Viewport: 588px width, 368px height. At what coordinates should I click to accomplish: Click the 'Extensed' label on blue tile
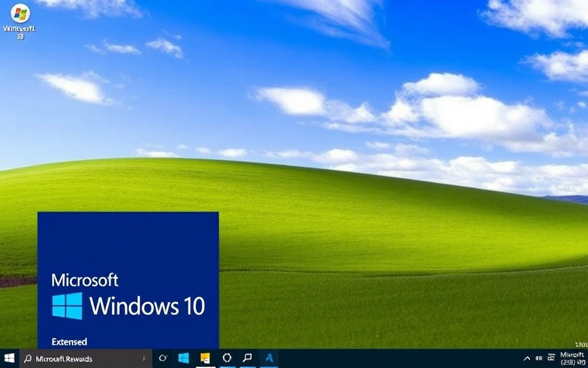click(69, 342)
